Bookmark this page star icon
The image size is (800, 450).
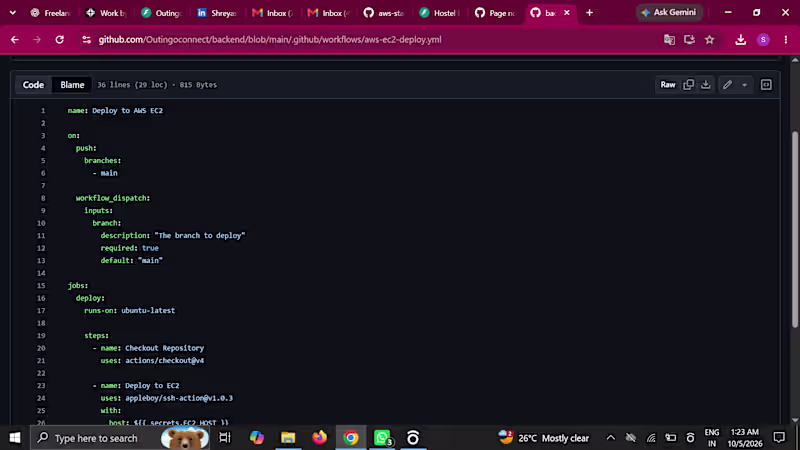(x=710, y=39)
